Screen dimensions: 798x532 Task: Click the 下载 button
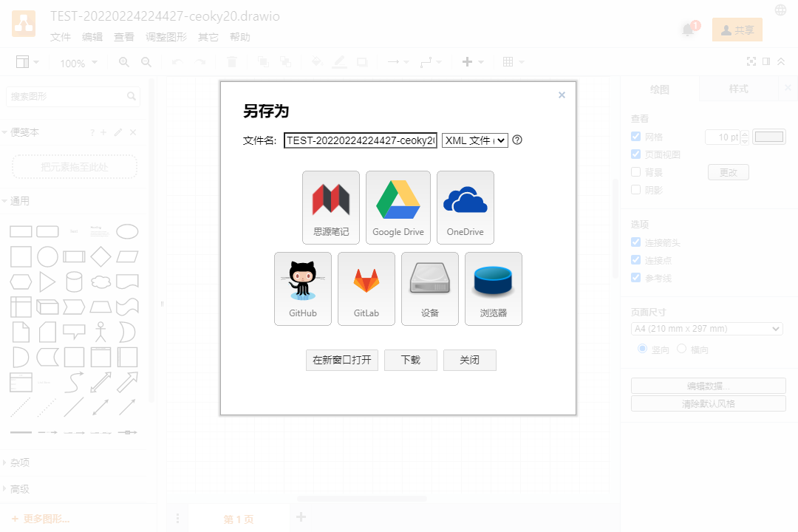411,360
